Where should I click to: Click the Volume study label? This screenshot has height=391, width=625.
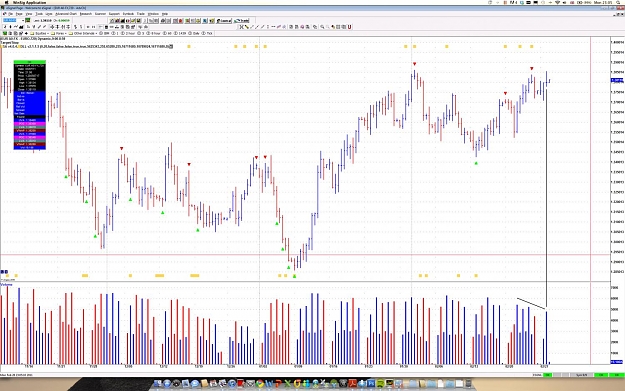6,285
